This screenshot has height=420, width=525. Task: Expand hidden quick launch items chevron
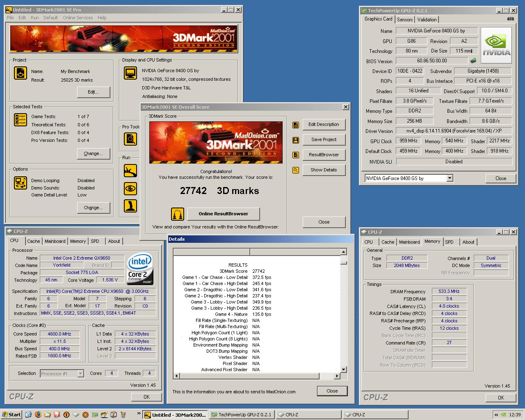point(139,413)
